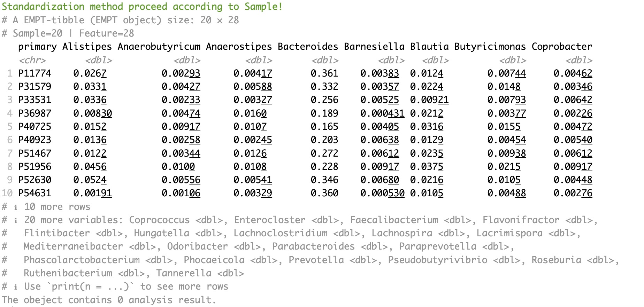Image resolution: width=644 pixels, height=307 pixels.
Task: Click sample ID P11774
Action: point(34,73)
